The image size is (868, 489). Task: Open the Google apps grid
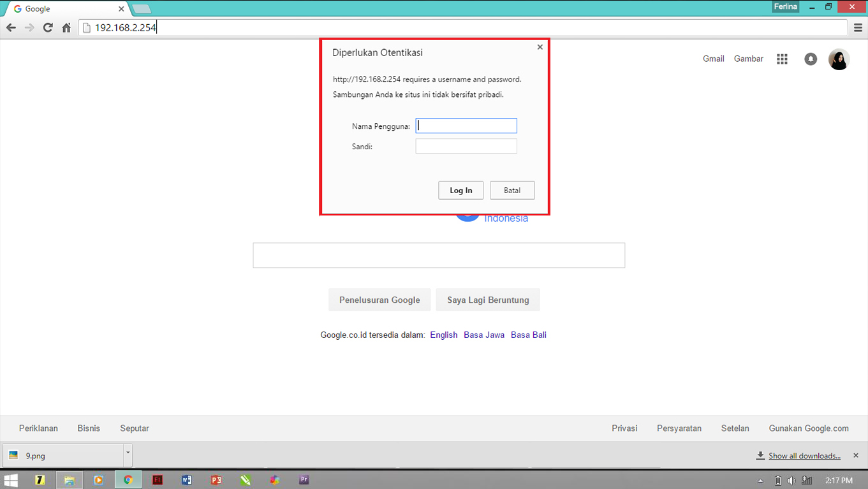783,59
